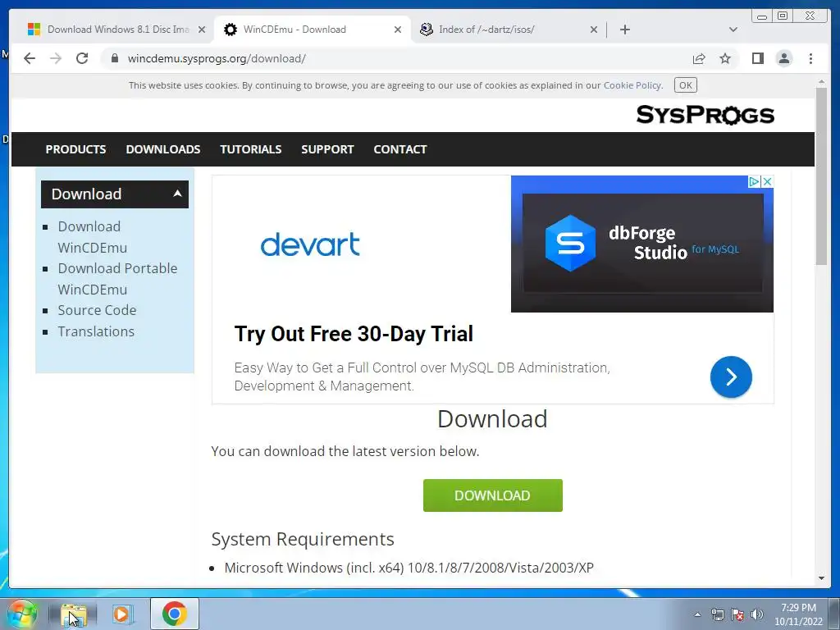Viewport: 840px width, 630px height.
Task: Click the SysProgs logo
Action: (705, 115)
